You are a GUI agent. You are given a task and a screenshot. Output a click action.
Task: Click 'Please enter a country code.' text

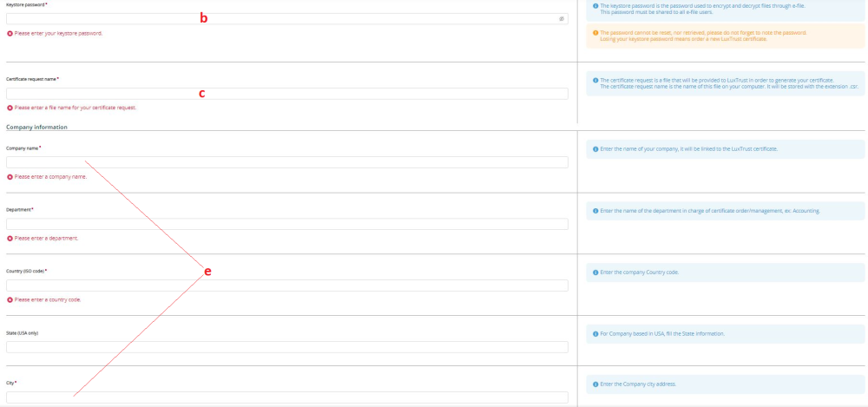(48, 300)
